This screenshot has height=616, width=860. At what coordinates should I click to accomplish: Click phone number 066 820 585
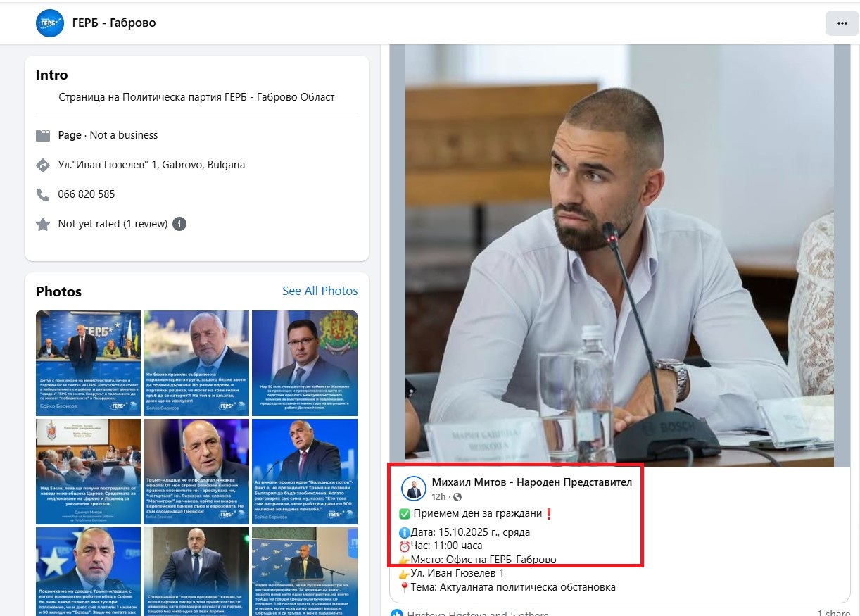pyautogui.click(x=87, y=194)
